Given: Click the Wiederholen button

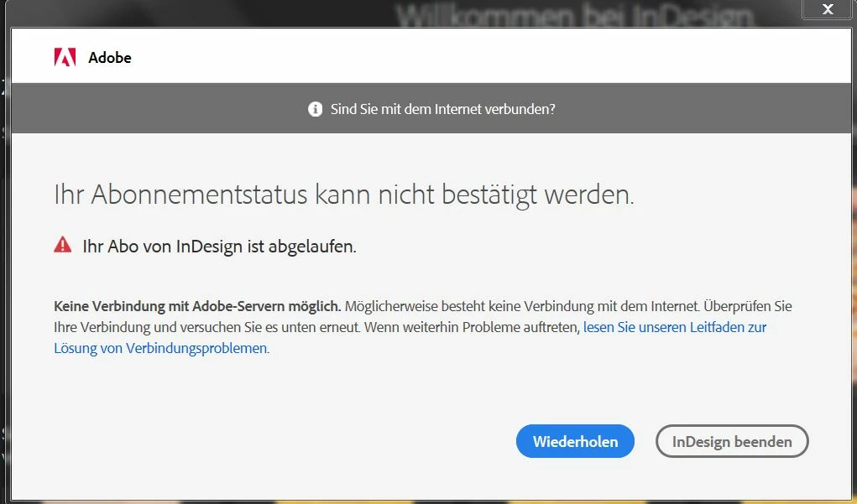Looking at the screenshot, I should point(575,441).
